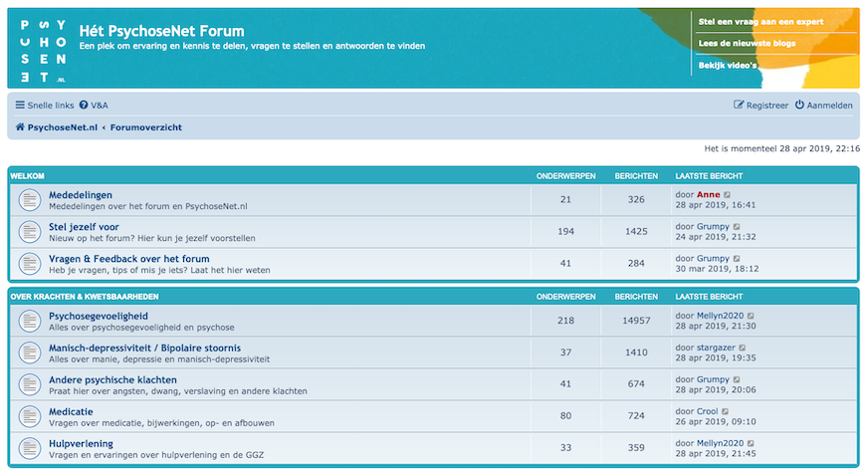Click latest-post icon next to Crool

(726, 411)
